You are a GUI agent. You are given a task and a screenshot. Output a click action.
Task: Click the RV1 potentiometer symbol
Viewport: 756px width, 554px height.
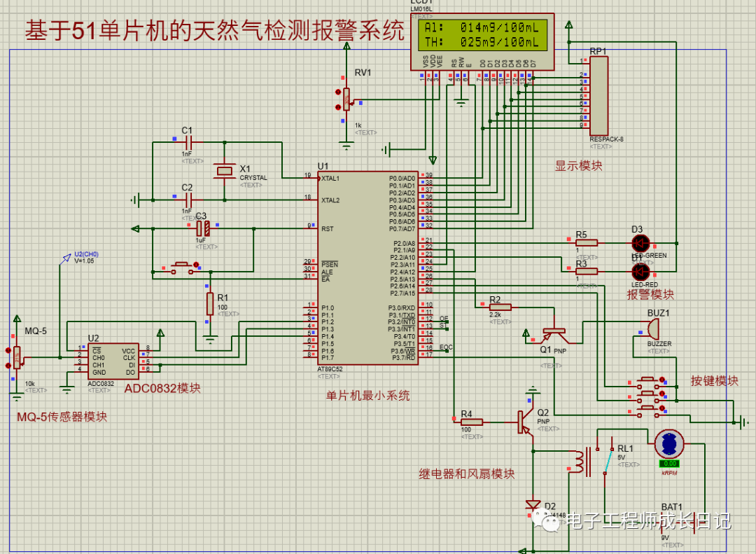346,99
